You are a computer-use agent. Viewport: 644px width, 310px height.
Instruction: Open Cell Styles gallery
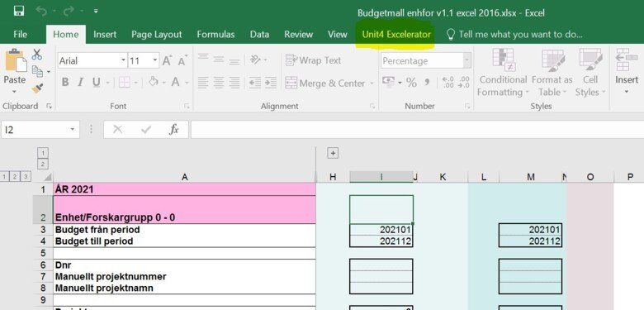coord(590,73)
